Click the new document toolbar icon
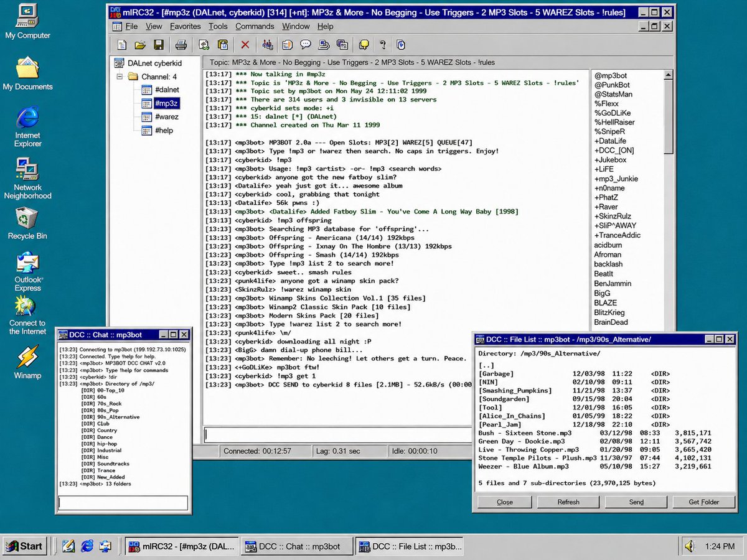Viewport: 747px width, 560px height. click(x=122, y=45)
